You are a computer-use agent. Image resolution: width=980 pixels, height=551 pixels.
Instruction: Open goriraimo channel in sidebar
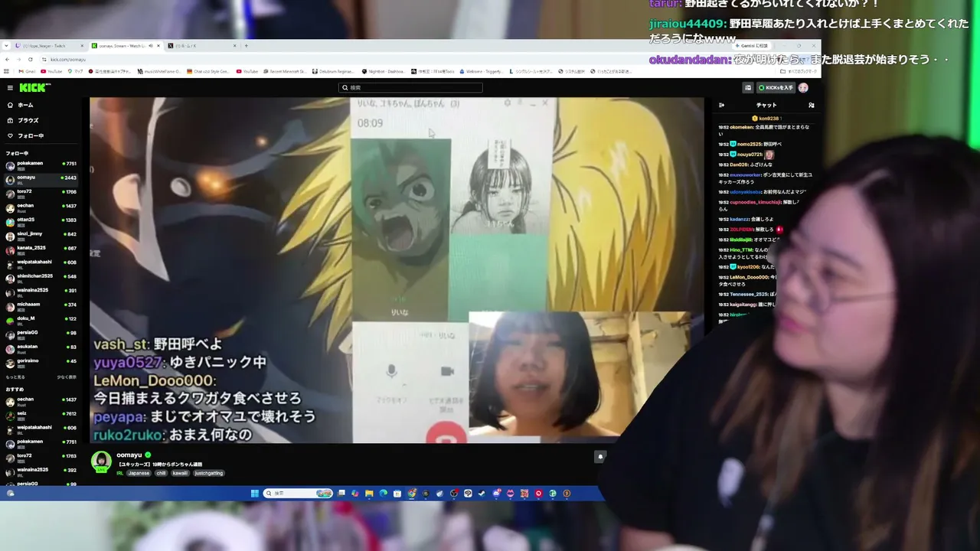pos(40,362)
